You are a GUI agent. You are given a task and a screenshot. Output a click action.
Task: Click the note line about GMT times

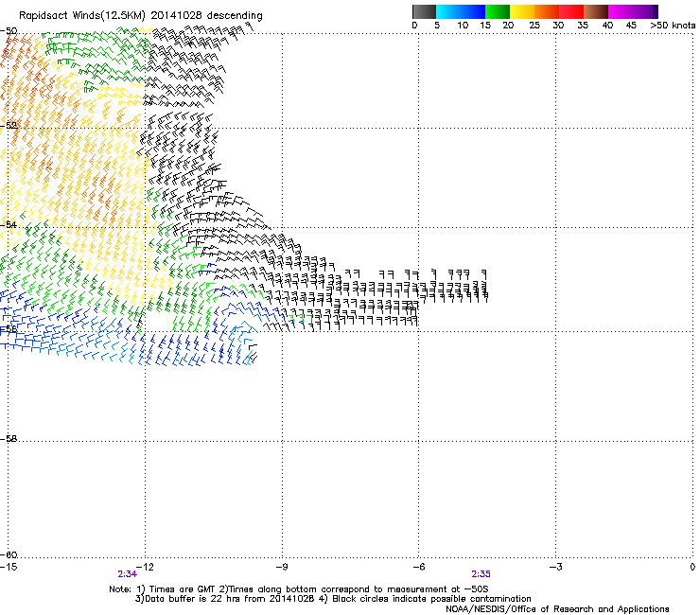tap(299, 589)
